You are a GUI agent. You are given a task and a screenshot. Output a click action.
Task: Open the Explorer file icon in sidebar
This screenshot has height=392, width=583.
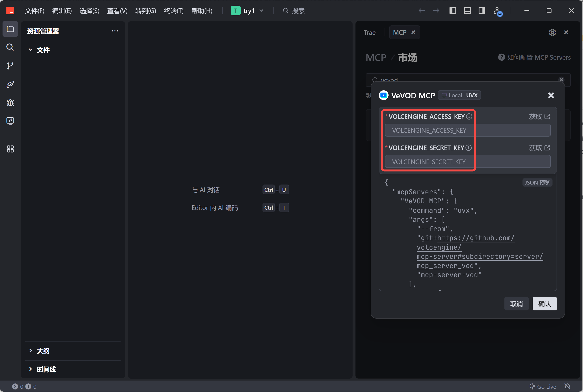click(x=10, y=29)
